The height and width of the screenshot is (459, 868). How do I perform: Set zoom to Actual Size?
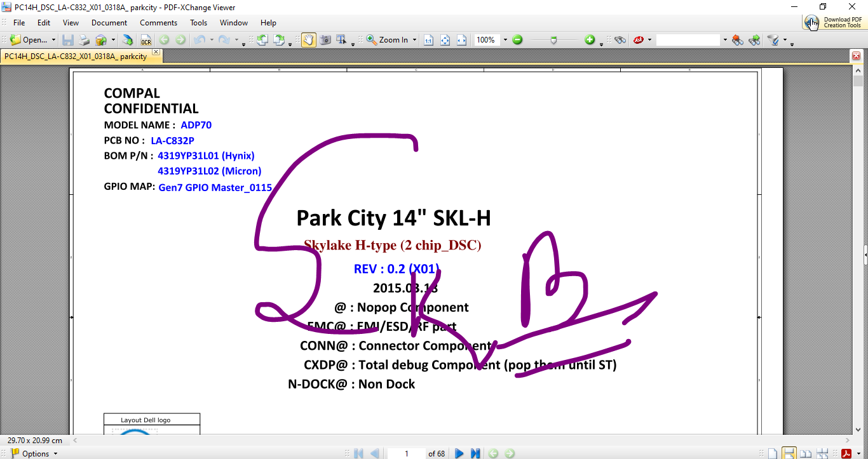[x=429, y=40]
